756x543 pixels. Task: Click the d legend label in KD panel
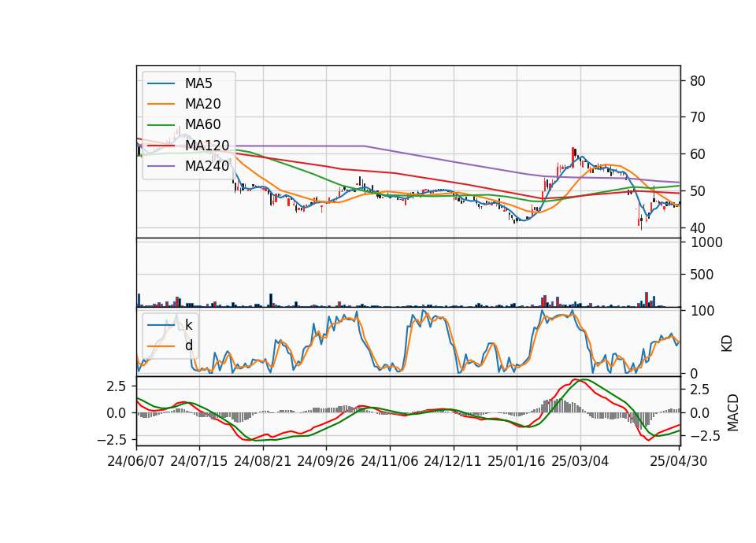[189, 345]
